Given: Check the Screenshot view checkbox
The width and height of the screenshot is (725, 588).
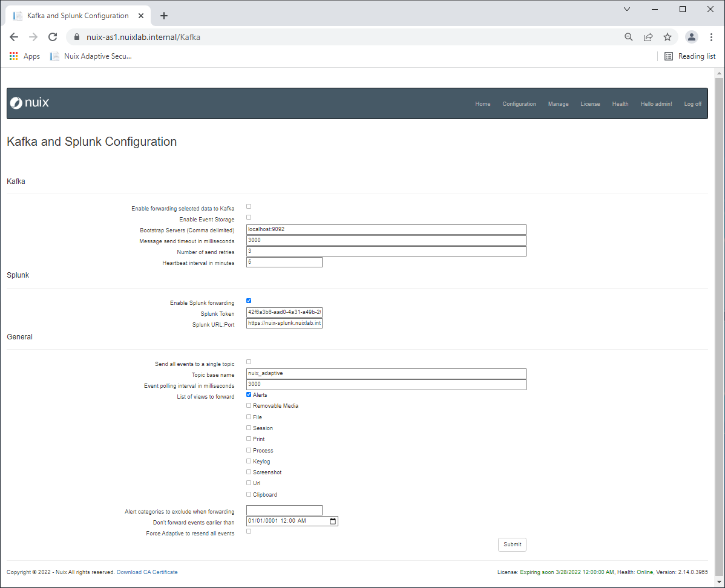Looking at the screenshot, I should pyautogui.click(x=249, y=472).
